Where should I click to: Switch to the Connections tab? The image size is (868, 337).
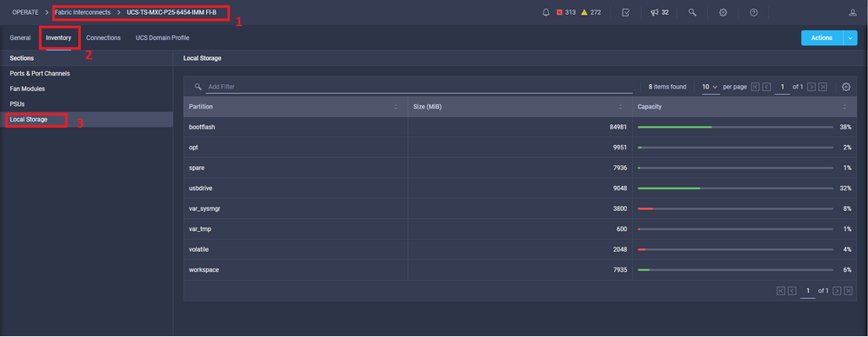tap(103, 38)
